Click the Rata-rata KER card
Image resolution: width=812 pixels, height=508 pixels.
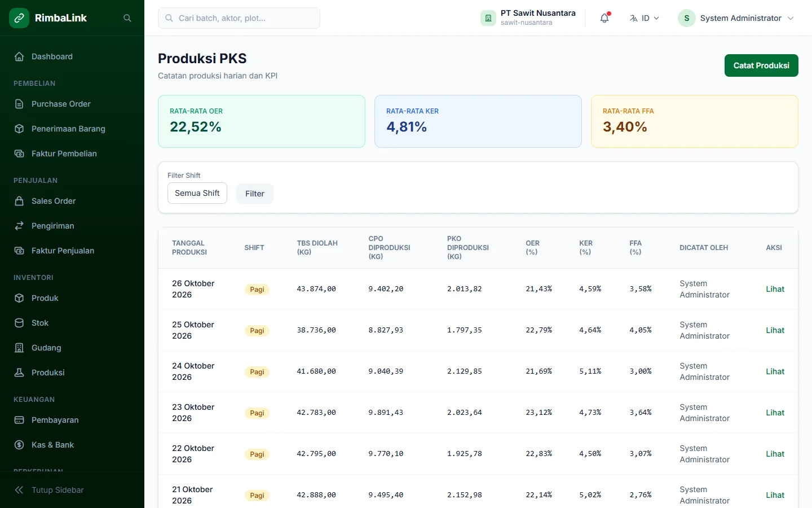(x=478, y=121)
